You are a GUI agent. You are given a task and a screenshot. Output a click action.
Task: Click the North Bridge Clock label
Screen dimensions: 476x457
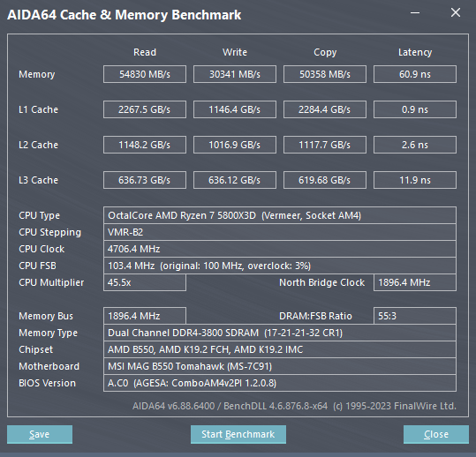(321, 282)
